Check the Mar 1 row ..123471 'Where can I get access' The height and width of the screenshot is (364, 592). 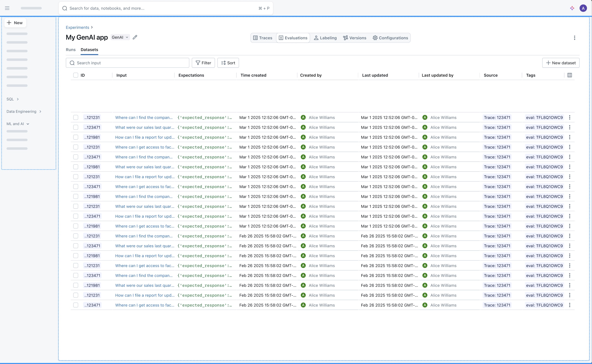coord(76,187)
